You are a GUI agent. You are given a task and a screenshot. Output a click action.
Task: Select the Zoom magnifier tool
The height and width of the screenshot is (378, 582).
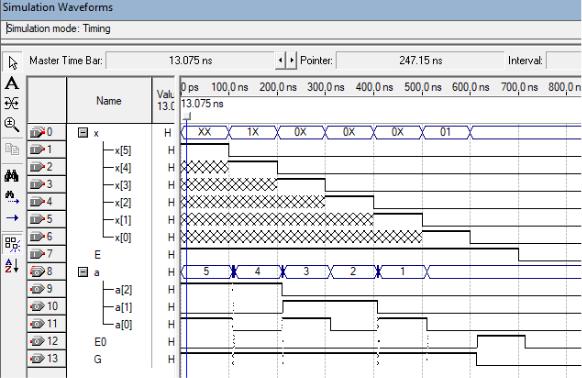pos(12,124)
